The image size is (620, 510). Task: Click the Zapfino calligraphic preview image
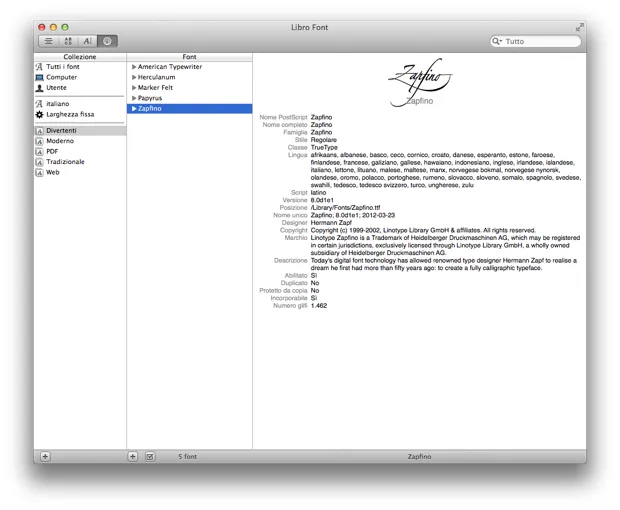[x=420, y=82]
